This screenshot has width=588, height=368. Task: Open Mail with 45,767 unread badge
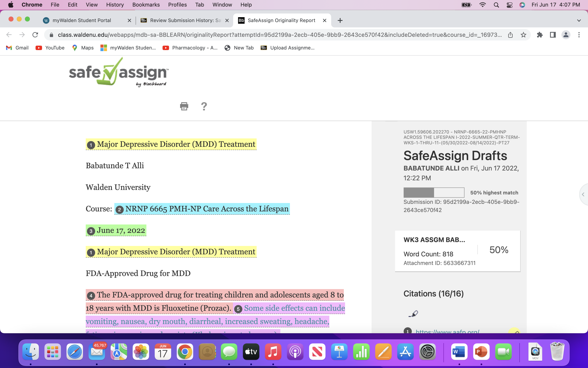point(97,352)
